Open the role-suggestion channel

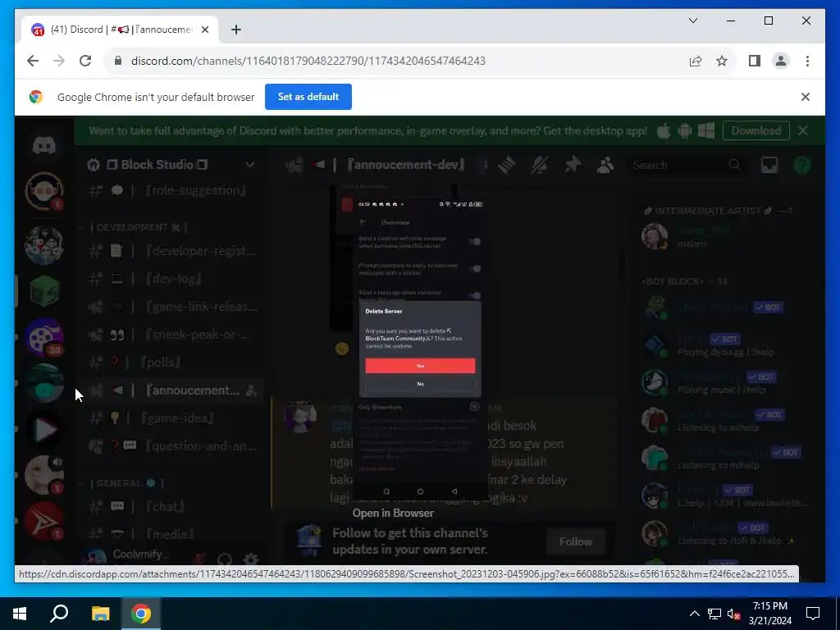pyautogui.click(x=171, y=190)
